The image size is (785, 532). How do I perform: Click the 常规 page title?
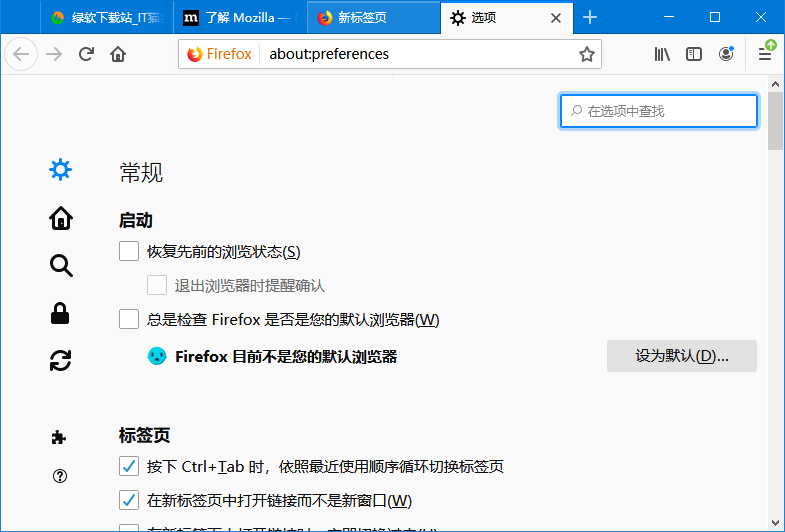pyautogui.click(x=141, y=173)
